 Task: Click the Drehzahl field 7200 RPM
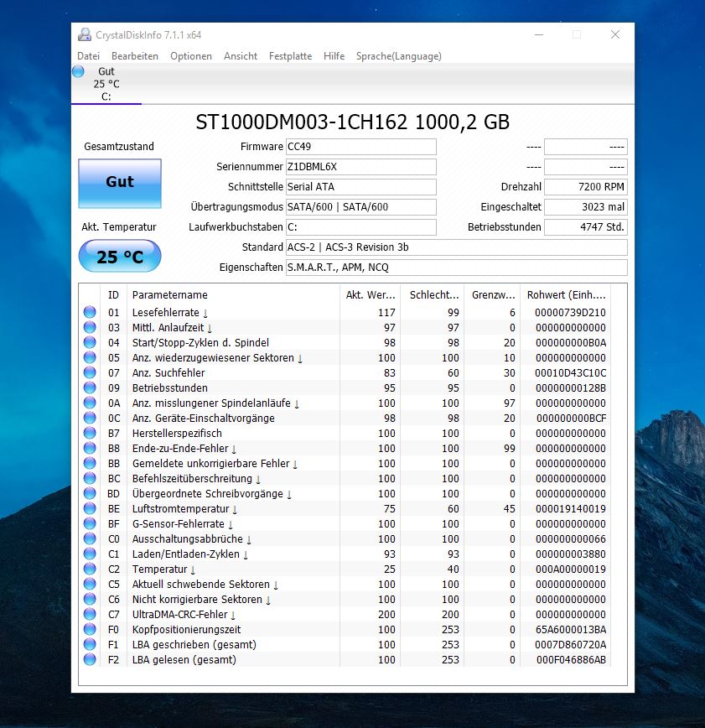tap(586, 187)
